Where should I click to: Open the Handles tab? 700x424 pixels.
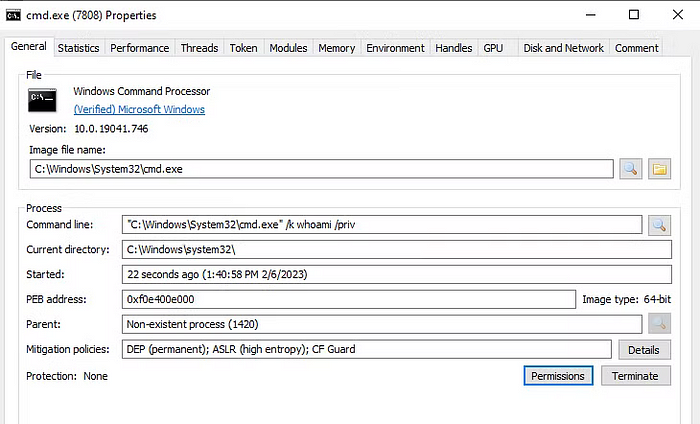point(454,48)
